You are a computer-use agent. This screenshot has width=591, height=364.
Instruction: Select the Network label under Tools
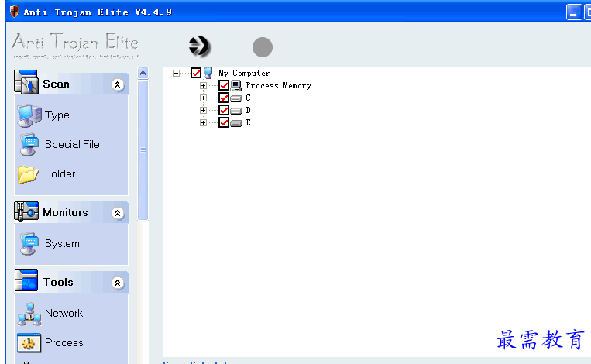click(x=64, y=313)
